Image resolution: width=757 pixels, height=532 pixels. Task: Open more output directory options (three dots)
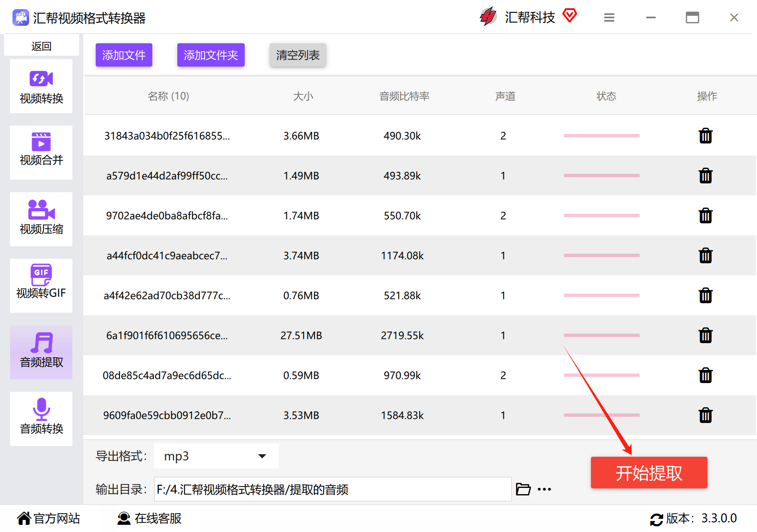(x=544, y=490)
